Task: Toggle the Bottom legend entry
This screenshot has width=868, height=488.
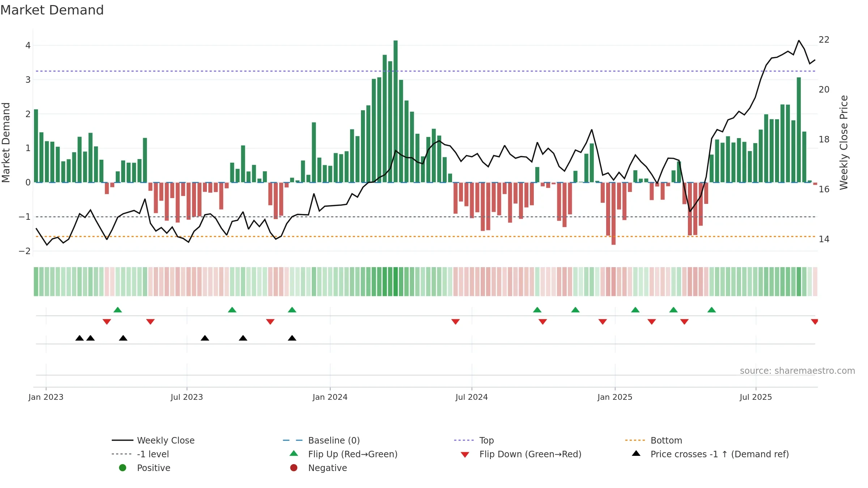Action: click(654, 440)
